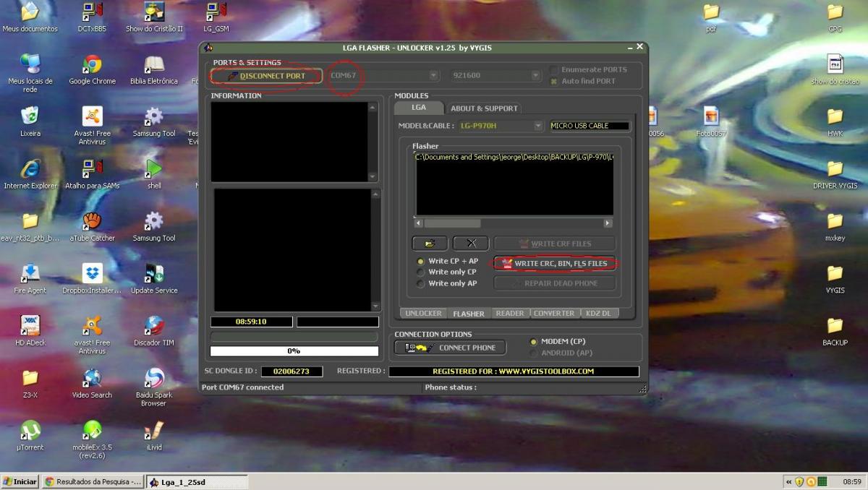The width and height of the screenshot is (868, 490).
Task: Click the 0% progress bar
Action: (294, 351)
